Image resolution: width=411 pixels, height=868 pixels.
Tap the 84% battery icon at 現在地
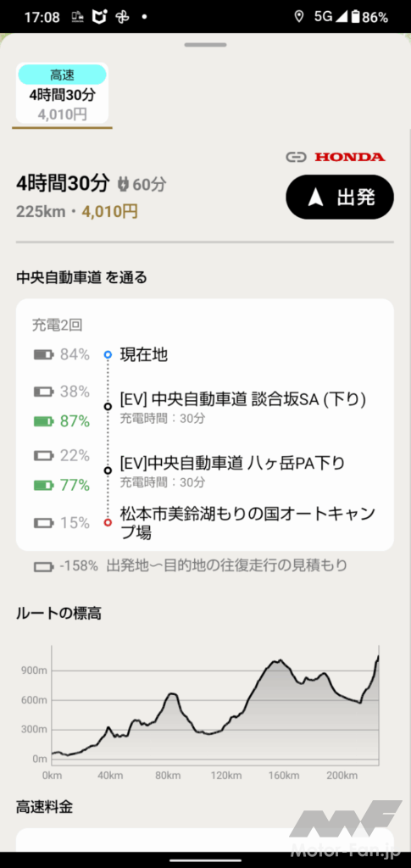point(44,355)
